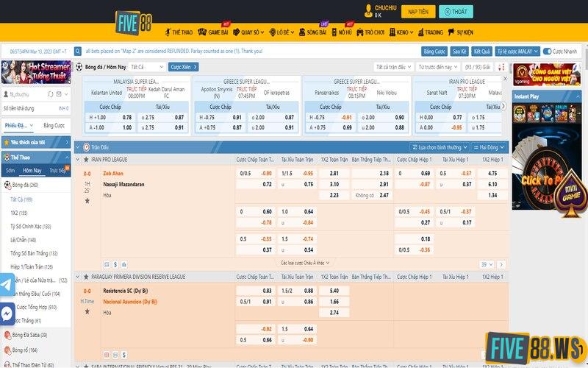Open the Mini Game spade badge
Image resolution: width=588 pixels, height=368 pixels.
click(571, 194)
